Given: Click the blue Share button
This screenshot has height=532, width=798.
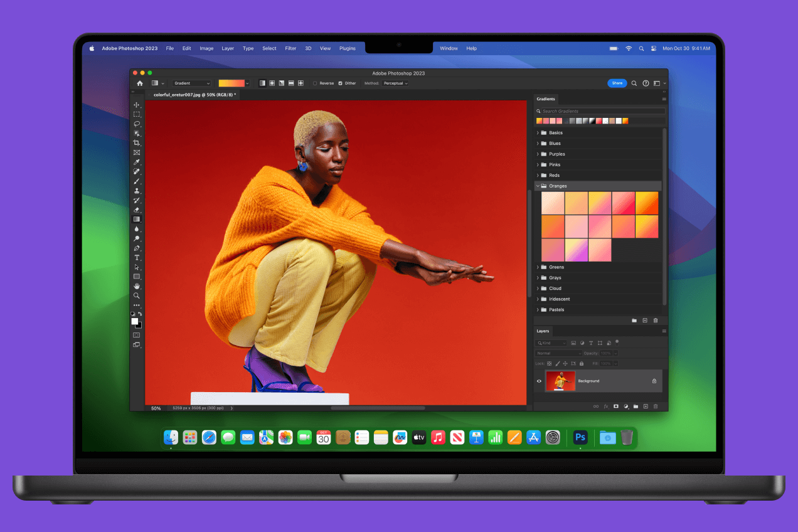Looking at the screenshot, I should click(x=617, y=83).
